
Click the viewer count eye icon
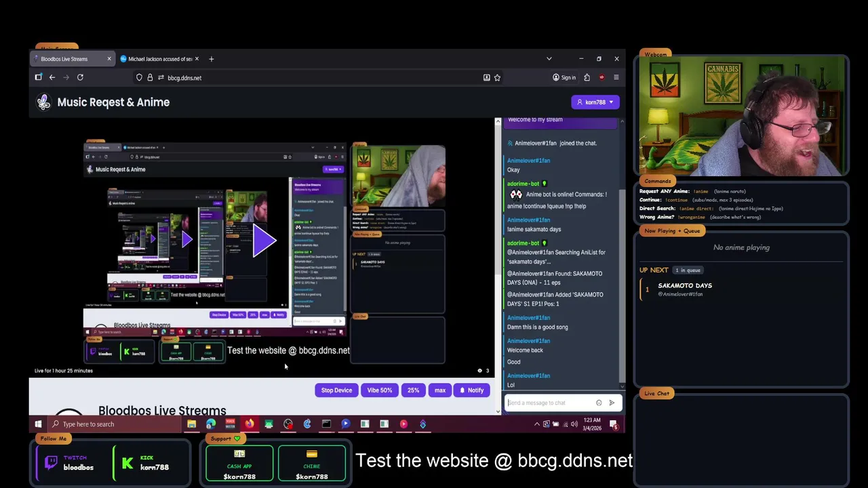(x=479, y=371)
